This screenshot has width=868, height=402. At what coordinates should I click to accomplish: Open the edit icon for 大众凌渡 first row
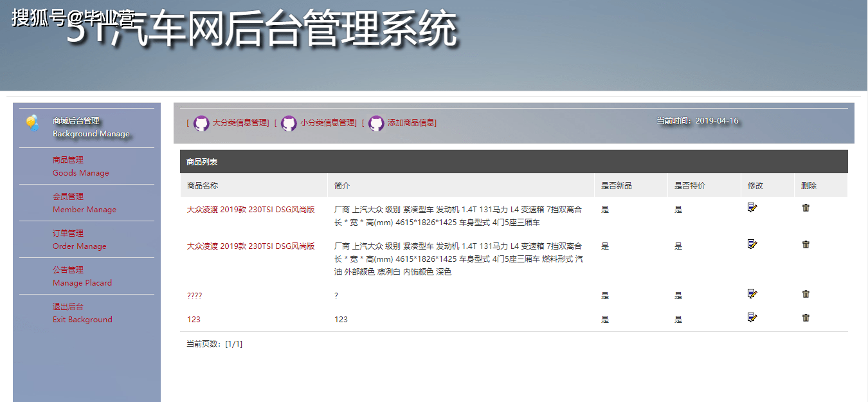752,207
